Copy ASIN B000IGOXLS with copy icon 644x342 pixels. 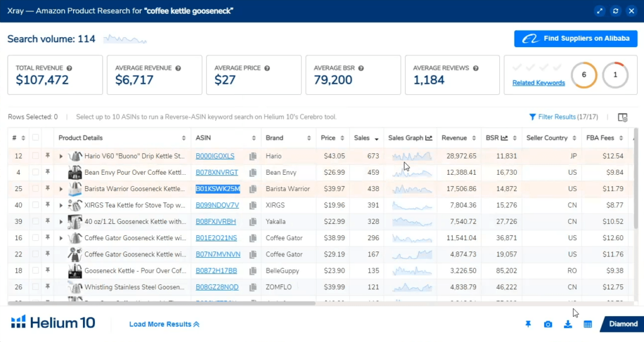click(253, 156)
